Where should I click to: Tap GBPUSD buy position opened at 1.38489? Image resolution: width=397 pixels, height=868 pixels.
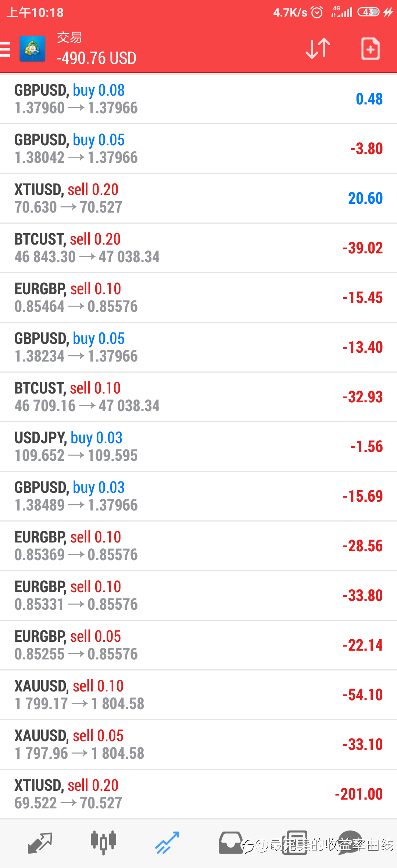click(198, 496)
